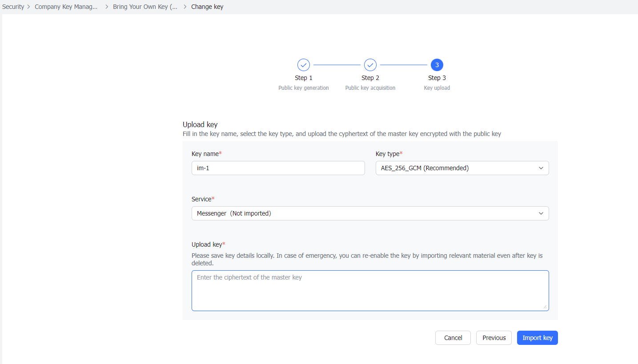Expand the AES_256_GCM (Recommended) selector

point(462,168)
